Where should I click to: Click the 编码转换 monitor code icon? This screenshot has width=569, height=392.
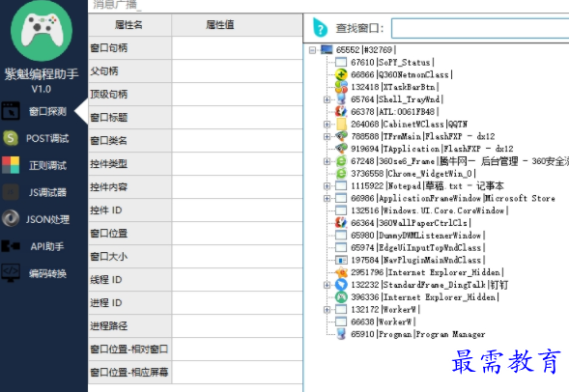11,272
